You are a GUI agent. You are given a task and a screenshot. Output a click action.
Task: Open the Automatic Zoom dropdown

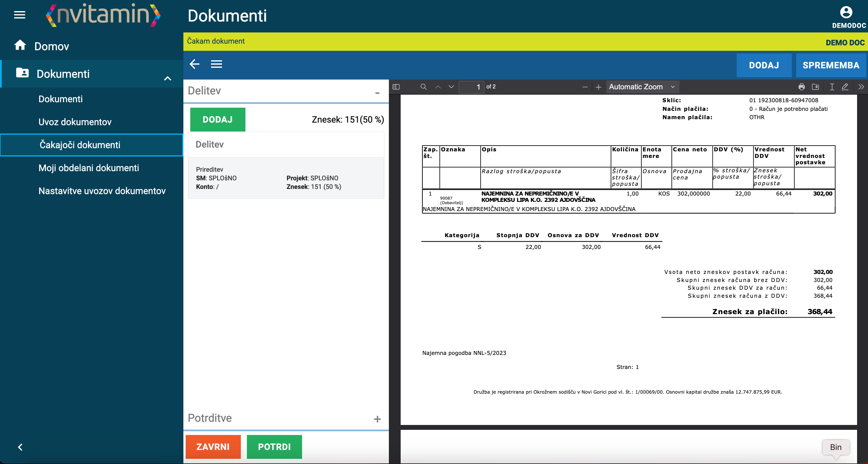642,87
